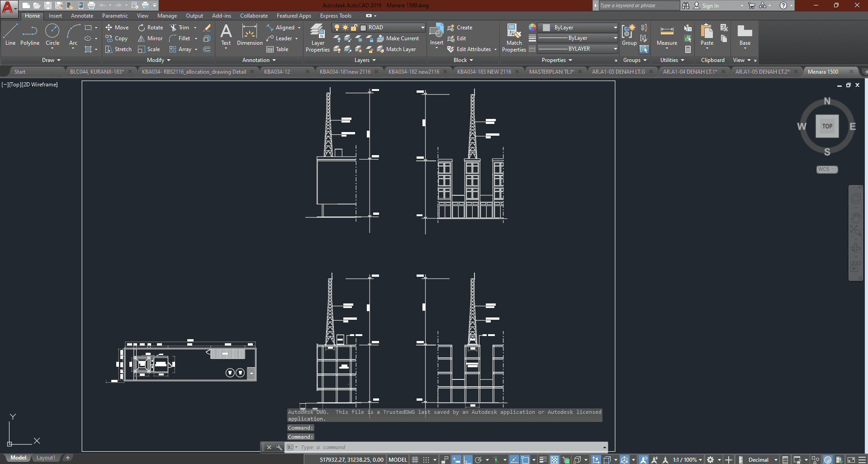The width and height of the screenshot is (868, 464).
Task: Open the Annotate ribbon tab
Action: (82, 16)
